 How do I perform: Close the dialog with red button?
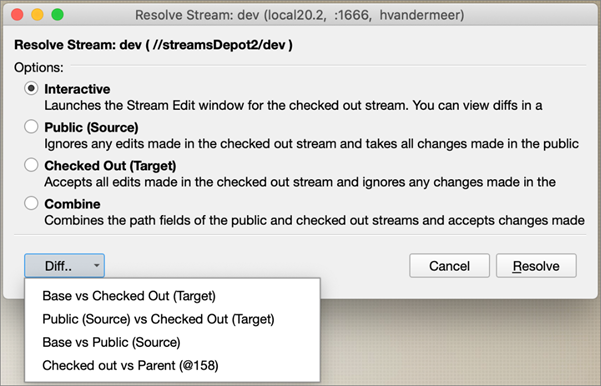[17, 15]
